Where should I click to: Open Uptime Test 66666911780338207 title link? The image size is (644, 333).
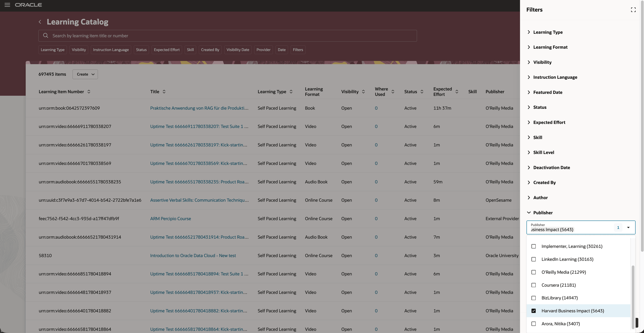coord(199,126)
